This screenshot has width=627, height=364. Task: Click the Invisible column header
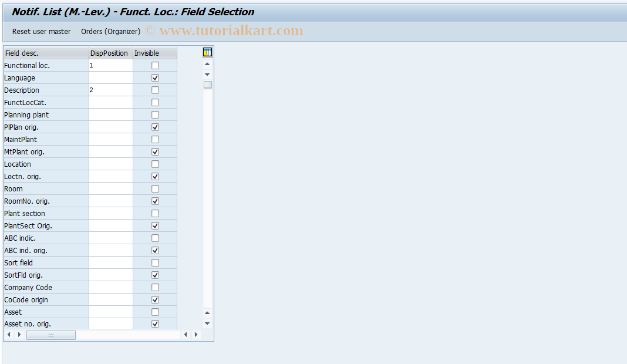coord(155,53)
